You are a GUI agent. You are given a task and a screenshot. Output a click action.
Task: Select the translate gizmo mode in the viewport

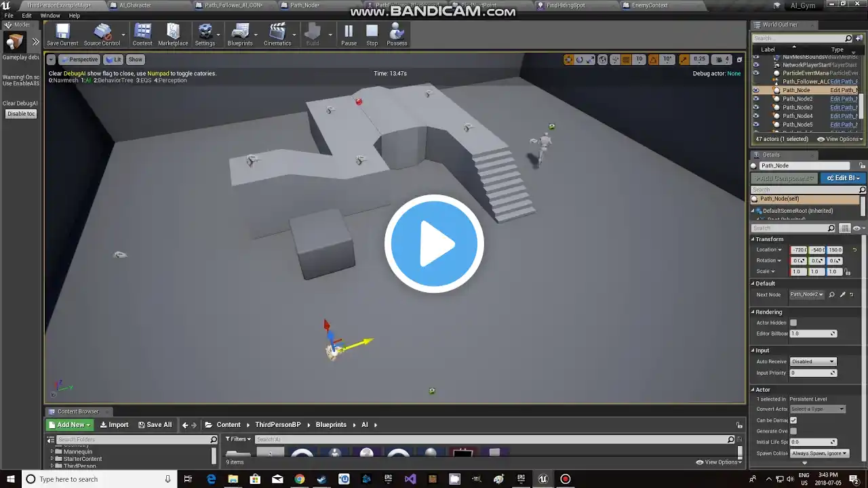tap(568, 60)
